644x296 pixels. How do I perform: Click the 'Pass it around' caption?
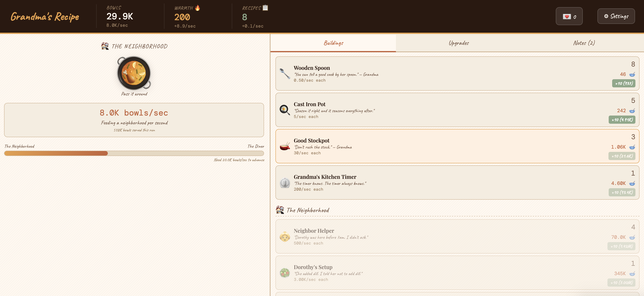(x=134, y=94)
